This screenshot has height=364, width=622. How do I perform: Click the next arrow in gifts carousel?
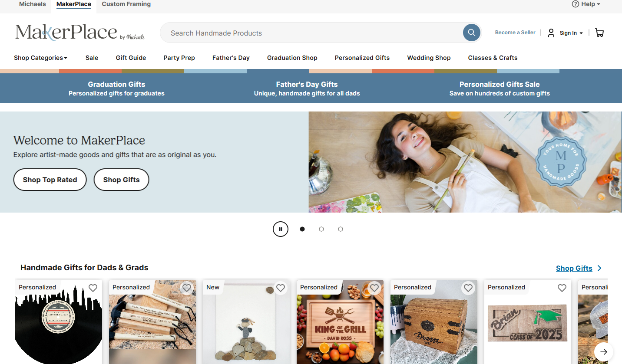(x=604, y=351)
